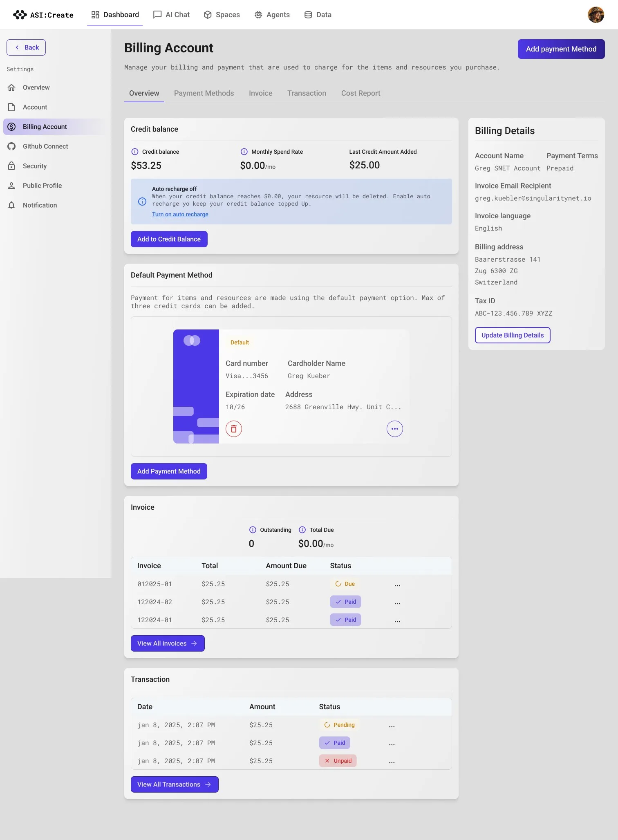
Task: Go to Spaces in top navigation
Action: coord(222,15)
